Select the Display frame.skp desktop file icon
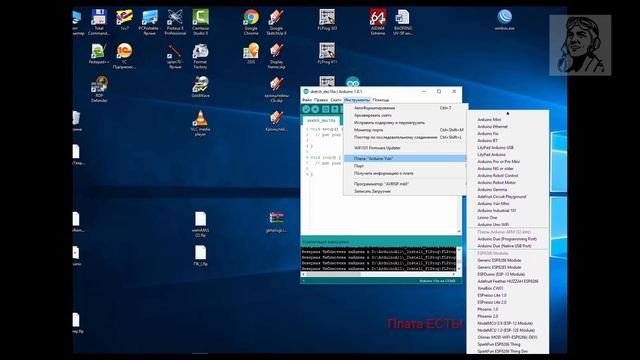This screenshot has height=360, width=640. pyautogui.click(x=276, y=56)
